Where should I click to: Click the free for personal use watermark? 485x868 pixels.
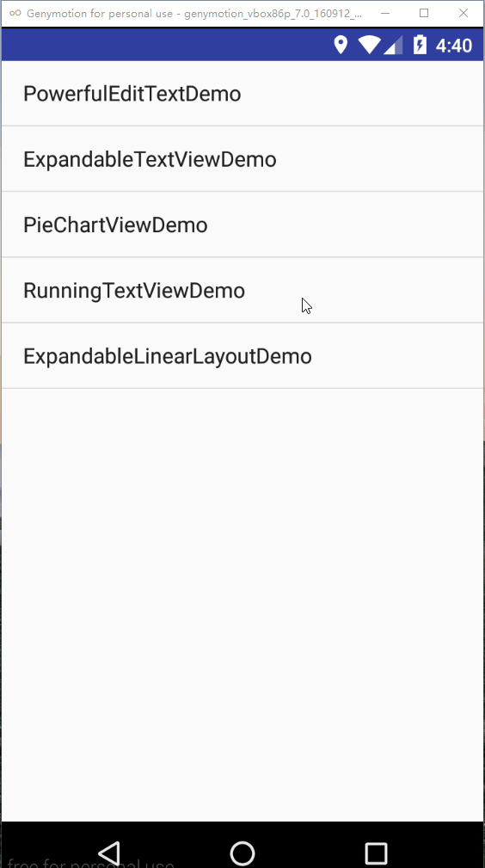[91, 863]
